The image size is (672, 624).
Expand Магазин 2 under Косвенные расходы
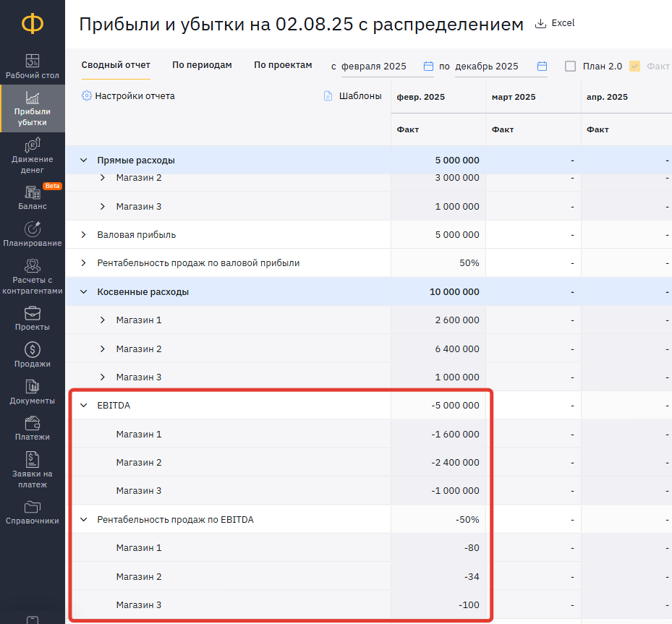pyautogui.click(x=103, y=349)
